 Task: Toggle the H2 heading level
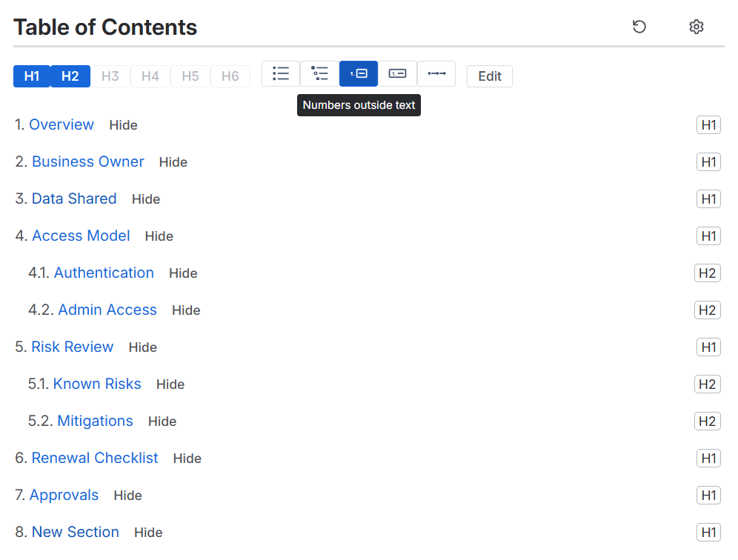(x=70, y=76)
